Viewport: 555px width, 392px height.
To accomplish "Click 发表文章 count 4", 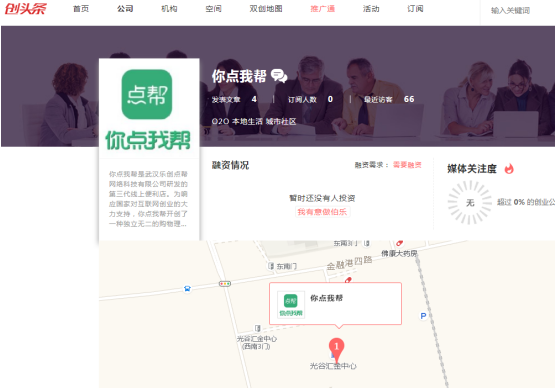I will 234,100.
